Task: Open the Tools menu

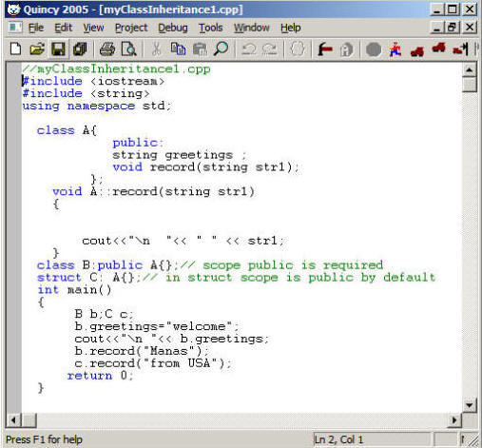Action: [210, 28]
